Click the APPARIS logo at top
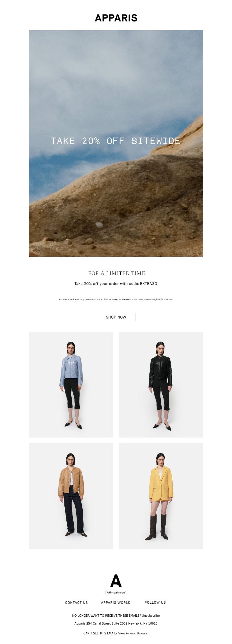Image resolution: width=232 pixels, height=644 pixels. [x=116, y=18]
